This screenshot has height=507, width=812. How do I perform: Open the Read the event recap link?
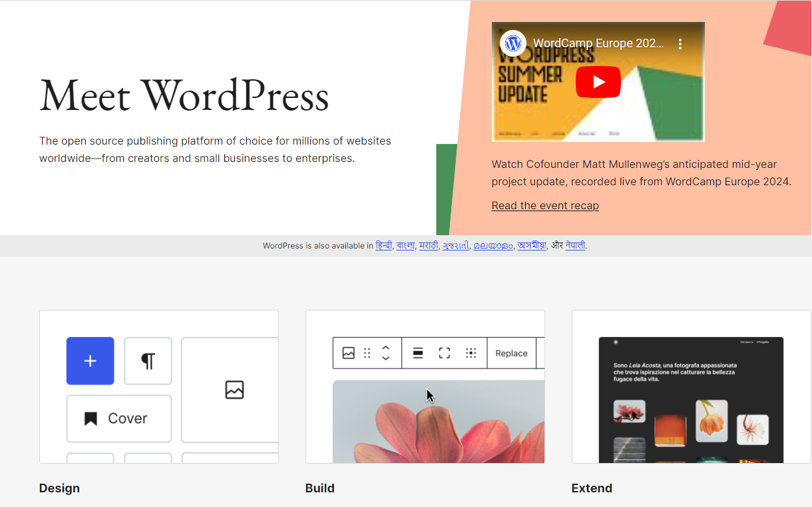pyautogui.click(x=544, y=205)
